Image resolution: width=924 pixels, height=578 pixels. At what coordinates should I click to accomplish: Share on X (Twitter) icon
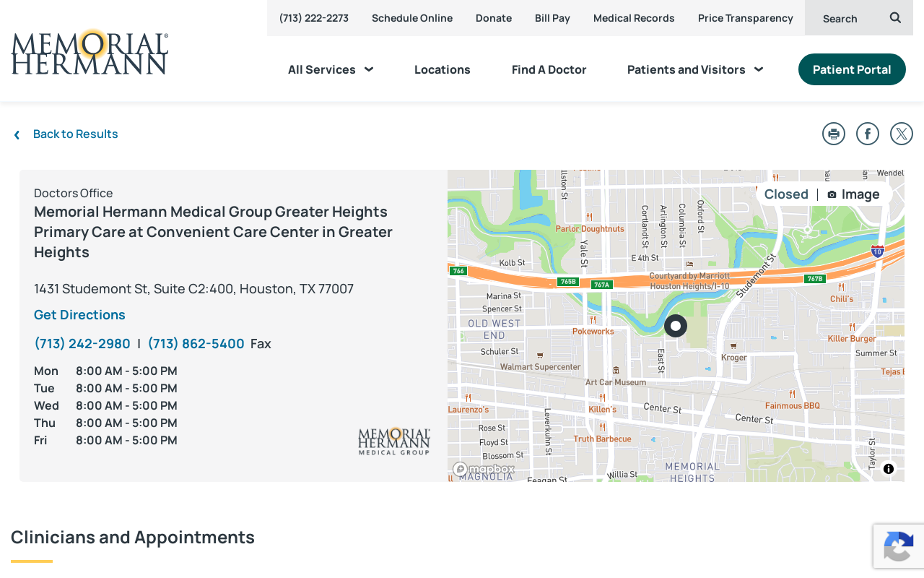coord(902,134)
